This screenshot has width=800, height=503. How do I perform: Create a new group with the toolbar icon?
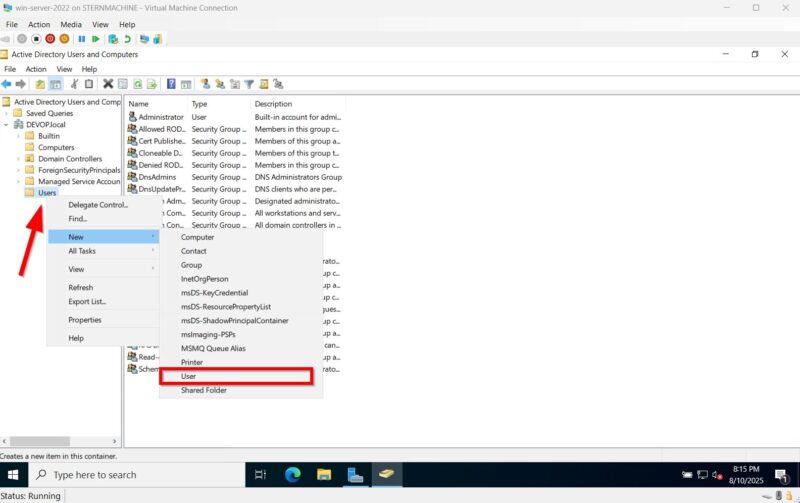coord(220,84)
